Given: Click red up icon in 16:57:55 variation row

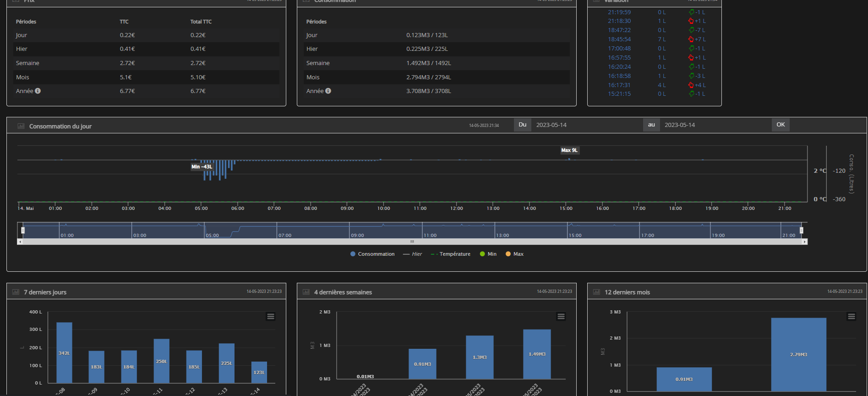Looking at the screenshot, I should click(x=691, y=58).
